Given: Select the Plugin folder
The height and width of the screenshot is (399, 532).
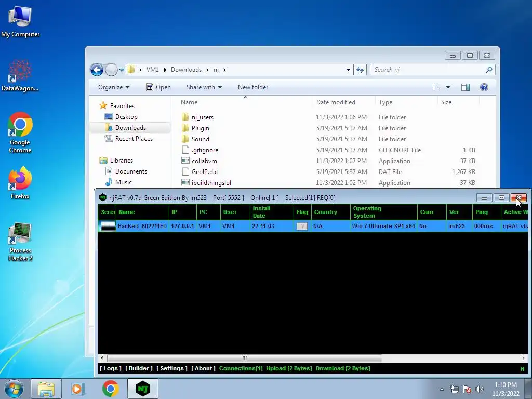Looking at the screenshot, I should (195, 128).
